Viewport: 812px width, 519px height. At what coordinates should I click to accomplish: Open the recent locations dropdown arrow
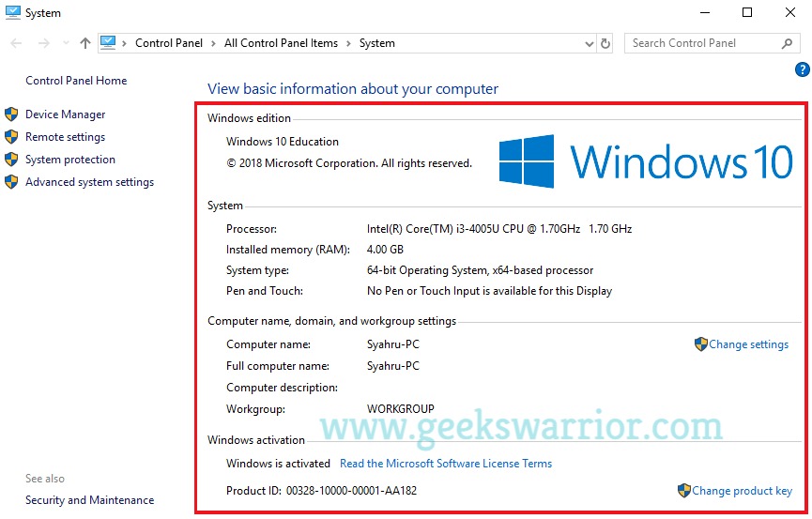[66, 43]
